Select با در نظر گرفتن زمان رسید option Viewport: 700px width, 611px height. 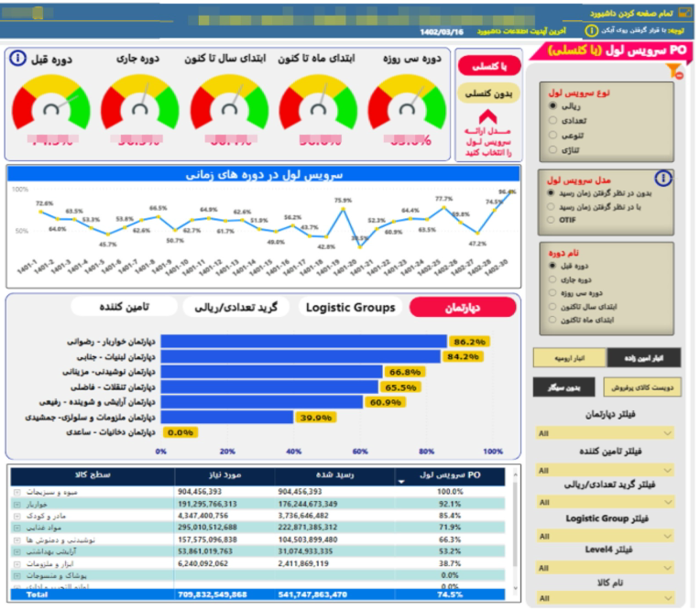tap(551, 207)
